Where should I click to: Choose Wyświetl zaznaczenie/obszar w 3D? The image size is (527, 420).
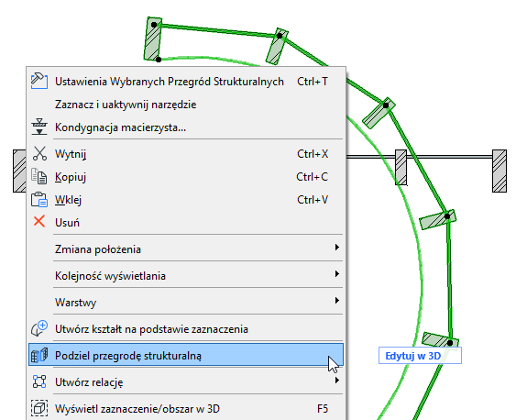[186, 409]
